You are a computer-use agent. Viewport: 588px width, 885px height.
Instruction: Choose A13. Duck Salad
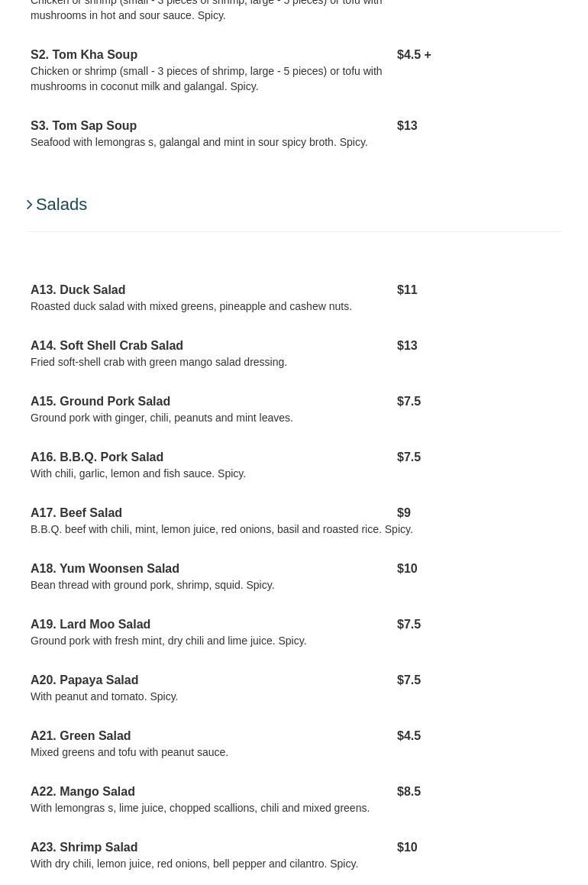78,290
